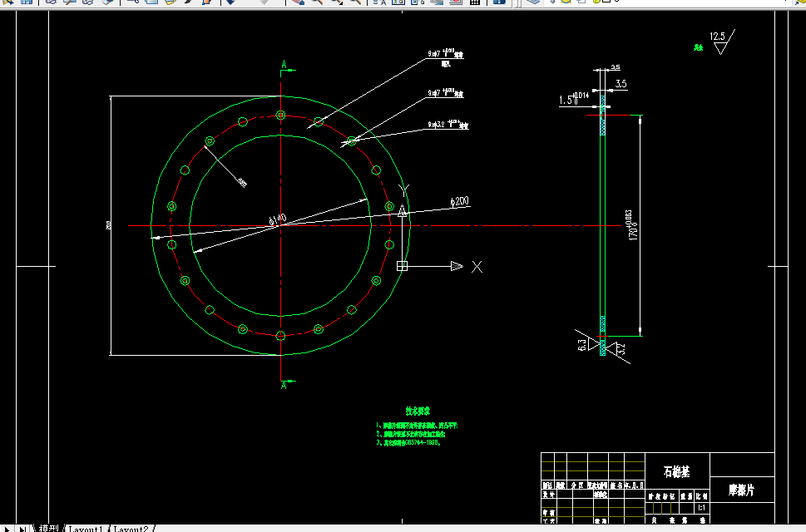Click the last-tab scroll arrow
Image resolution: width=806 pixels, height=532 pixels.
(22, 529)
